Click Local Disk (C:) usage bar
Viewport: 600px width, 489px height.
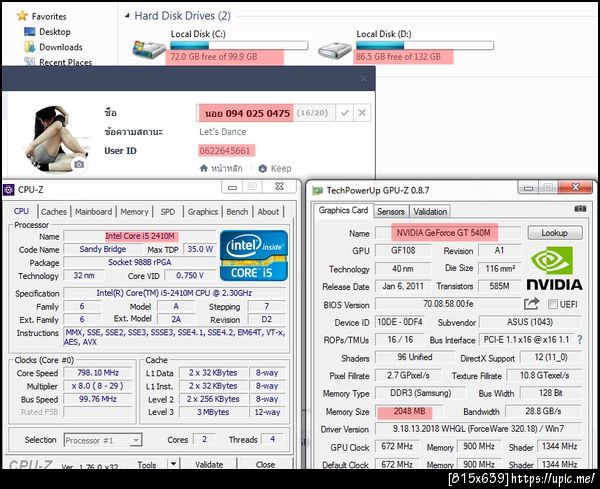(x=239, y=46)
